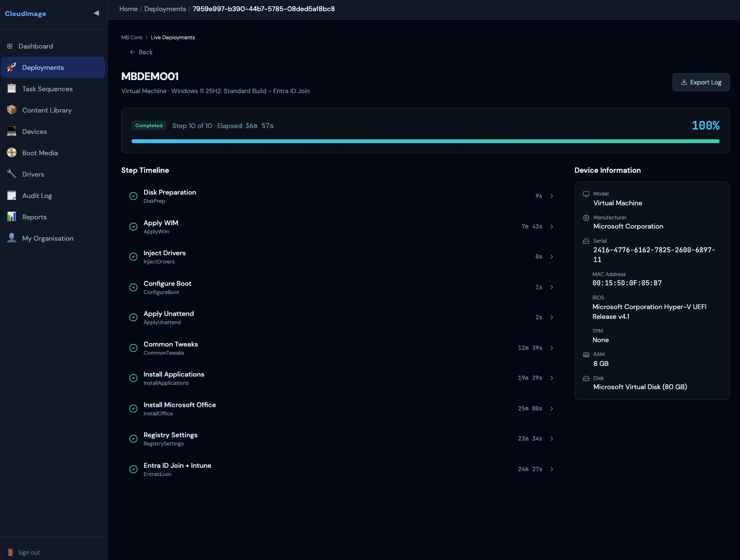This screenshot has height=560, width=740.
Task: Click the Disk Preparation completed check circle
Action: coord(133,196)
